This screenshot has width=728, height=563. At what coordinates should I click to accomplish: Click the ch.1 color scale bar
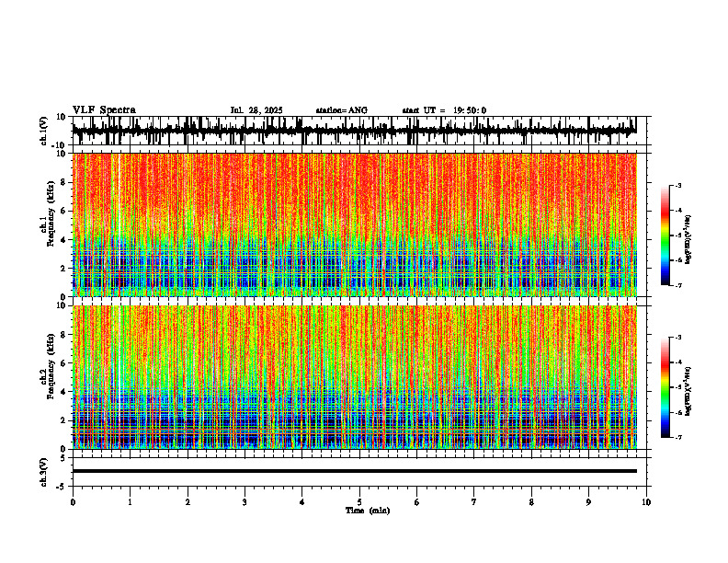[x=665, y=235]
